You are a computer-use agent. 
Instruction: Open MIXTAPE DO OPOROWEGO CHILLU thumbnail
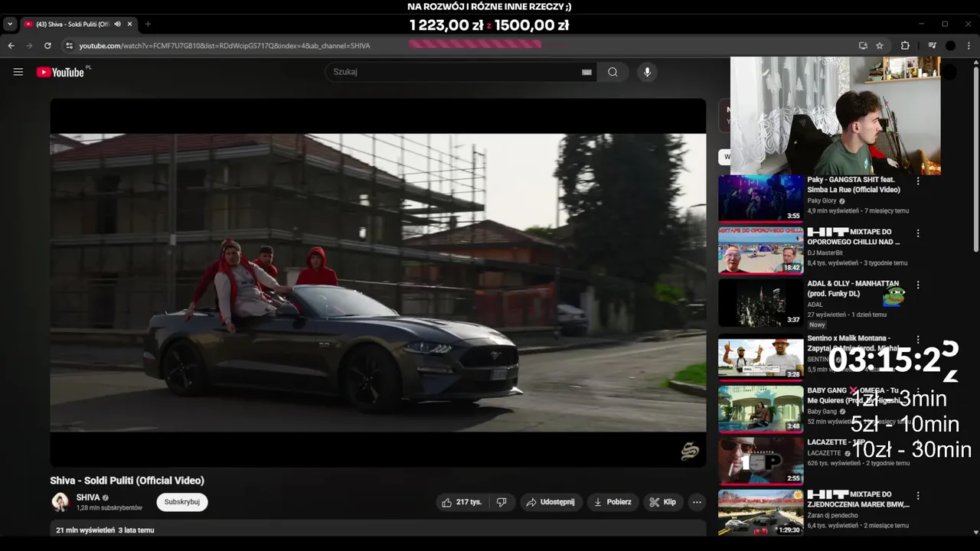[760, 250]
